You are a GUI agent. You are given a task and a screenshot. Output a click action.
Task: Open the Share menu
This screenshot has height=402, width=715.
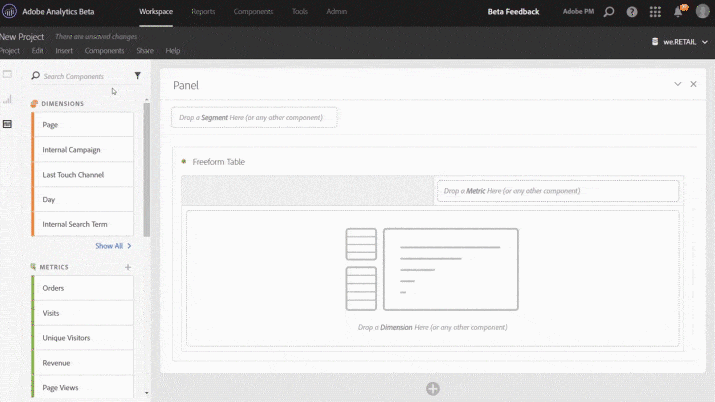(145, 51)
